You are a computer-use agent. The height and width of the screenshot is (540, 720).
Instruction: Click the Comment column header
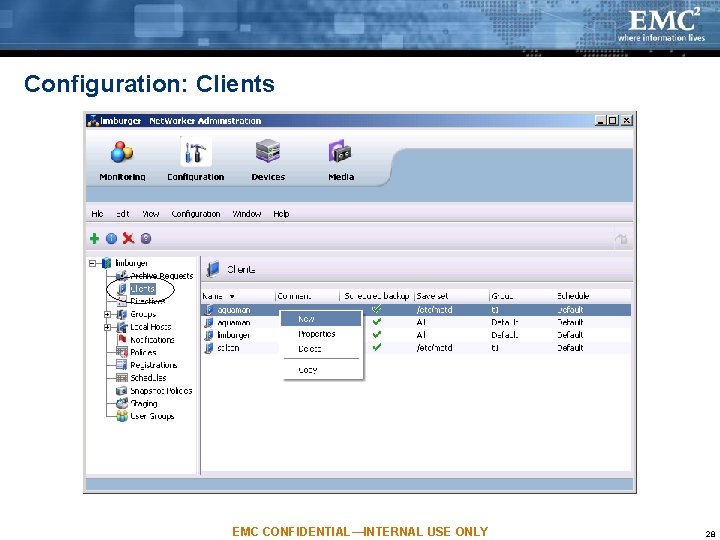(307, 296)
